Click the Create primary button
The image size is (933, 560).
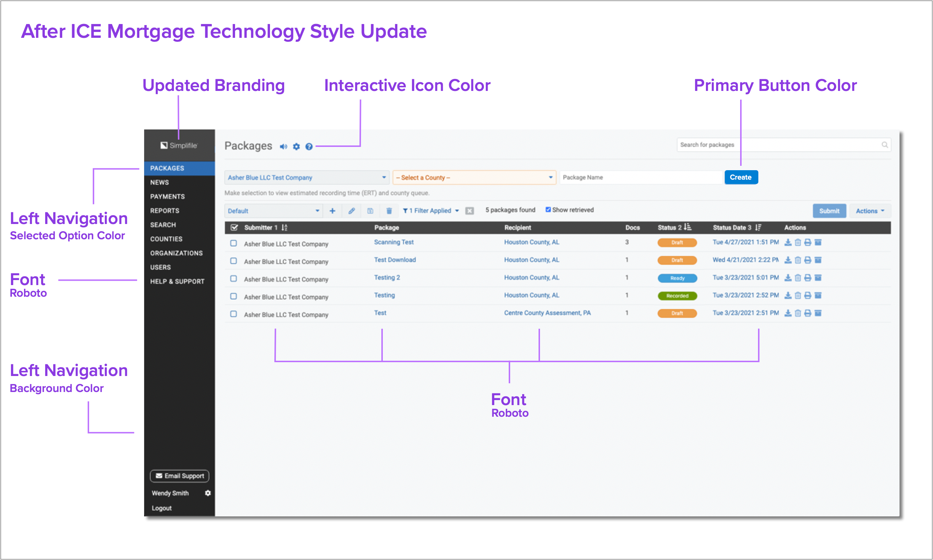pos(741,176)
